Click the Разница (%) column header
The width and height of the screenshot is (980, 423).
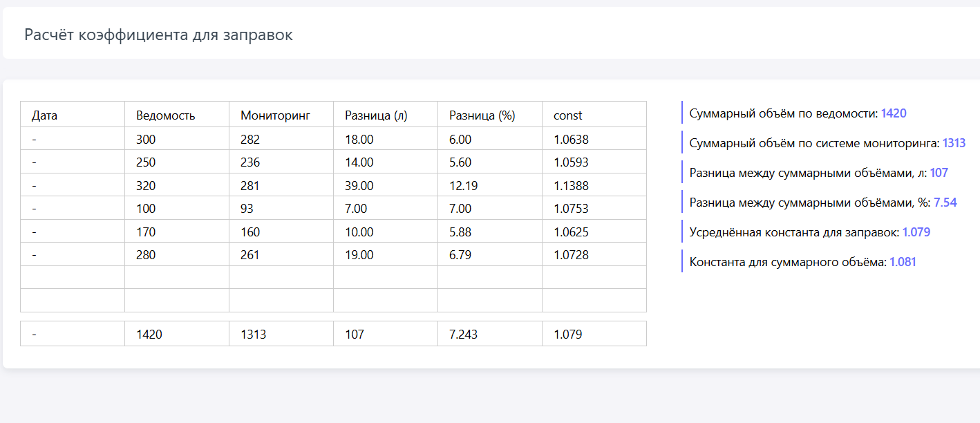click(x=489, y=115)
